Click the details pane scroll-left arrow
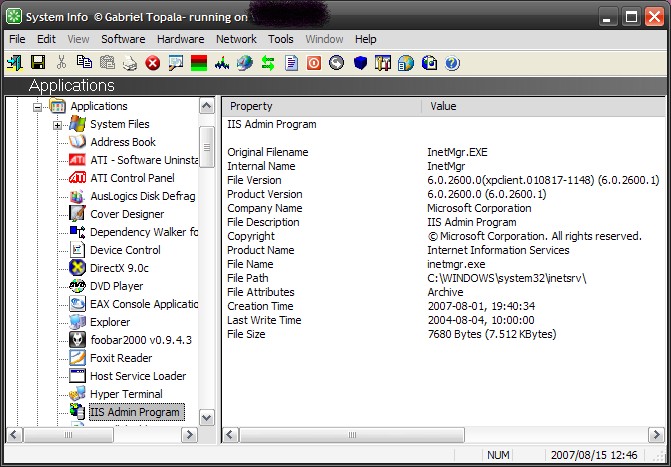 pyautogui.click(x=230, y=435)
